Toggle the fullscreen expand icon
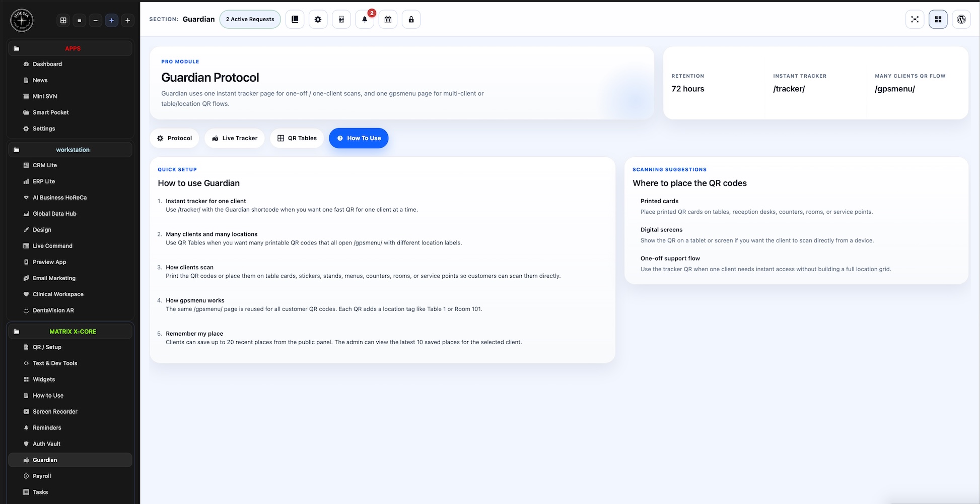Screen dimensions: 980x504 tap(915, 19)
